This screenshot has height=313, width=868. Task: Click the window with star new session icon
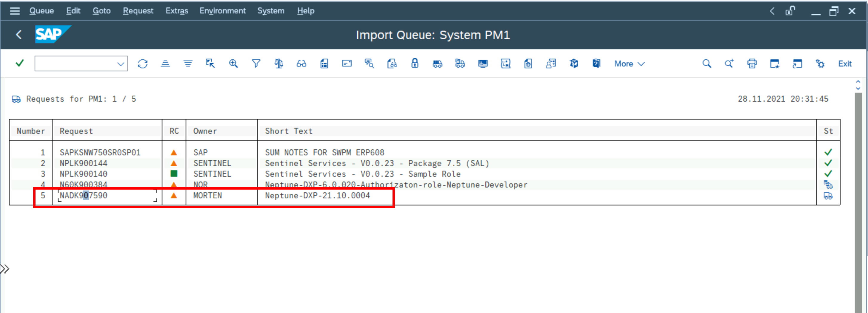pyautogui.click(x=775, y=63)
